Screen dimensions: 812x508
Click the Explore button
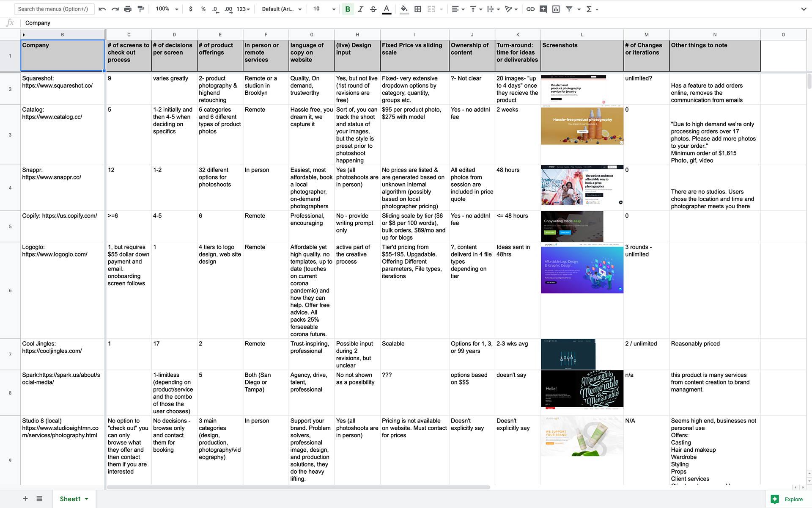787,499
